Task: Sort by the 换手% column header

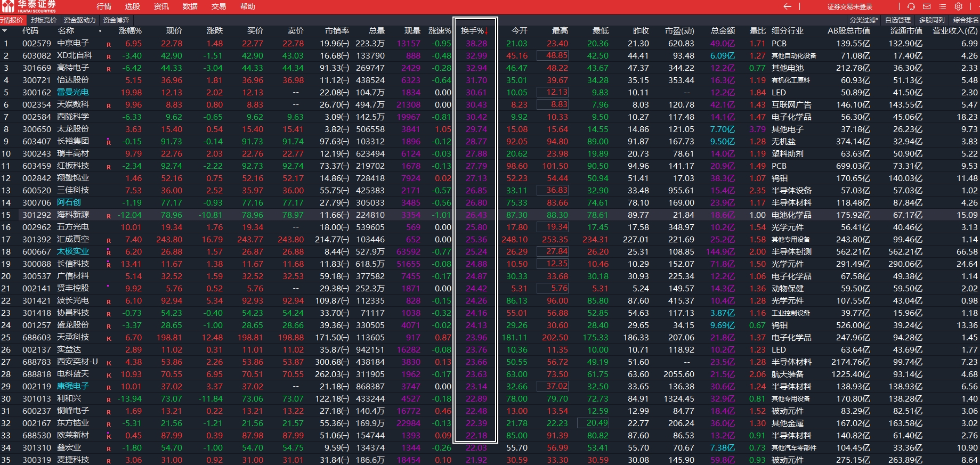Action: tap(474, 31)
